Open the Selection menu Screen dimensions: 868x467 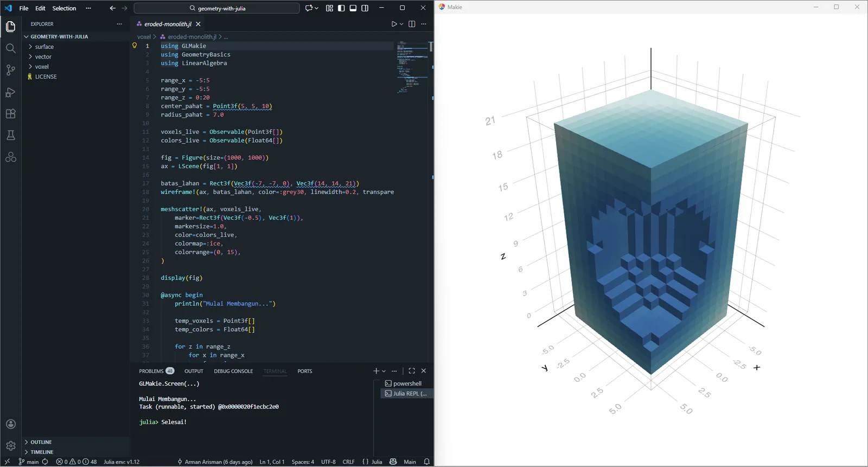64,8
